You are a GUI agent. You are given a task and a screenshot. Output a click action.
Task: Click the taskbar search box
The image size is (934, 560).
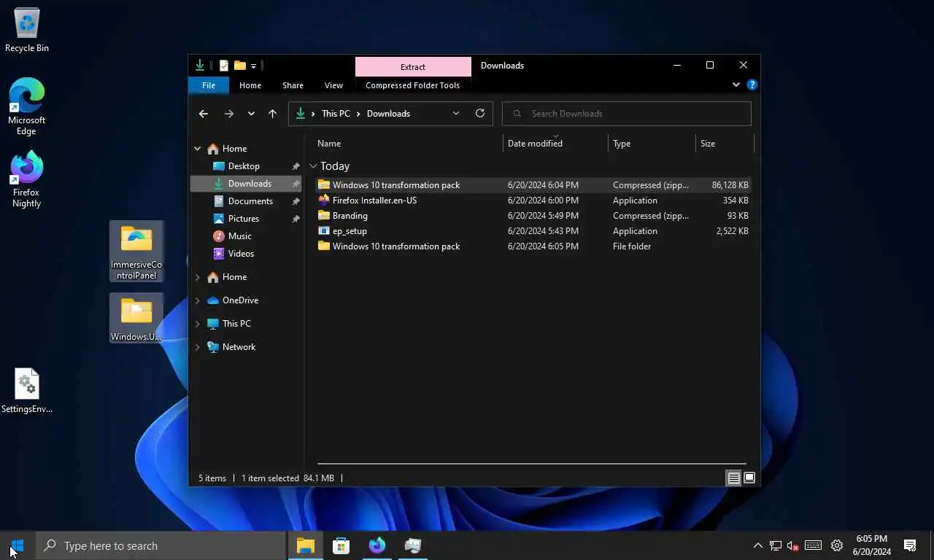161,545
